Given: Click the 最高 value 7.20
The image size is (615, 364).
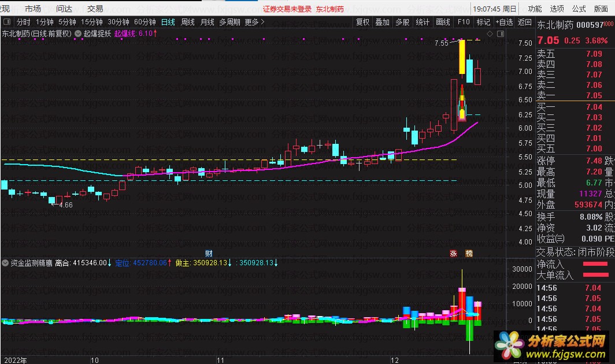Looking at the screenshot, I should click(x=594, y=172).
